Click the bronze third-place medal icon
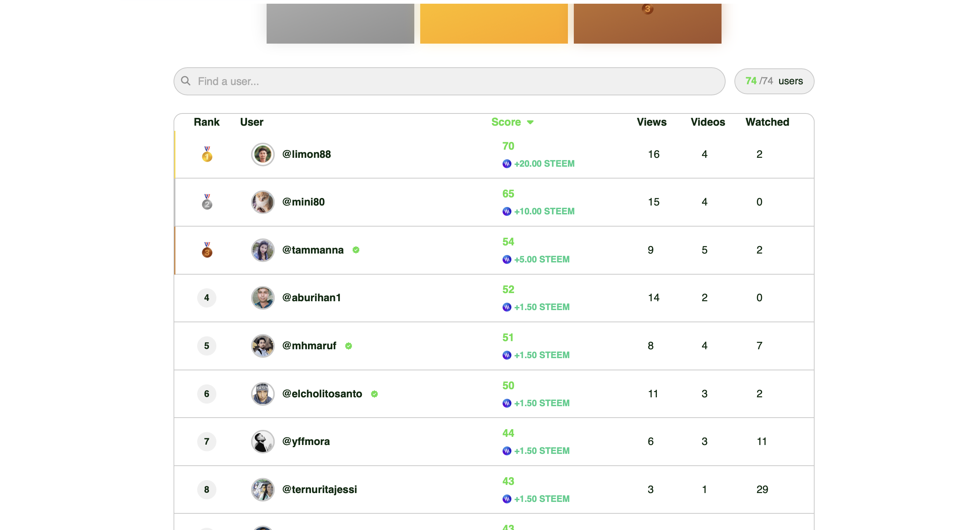The image size is (980, 530). pos(207,250)
